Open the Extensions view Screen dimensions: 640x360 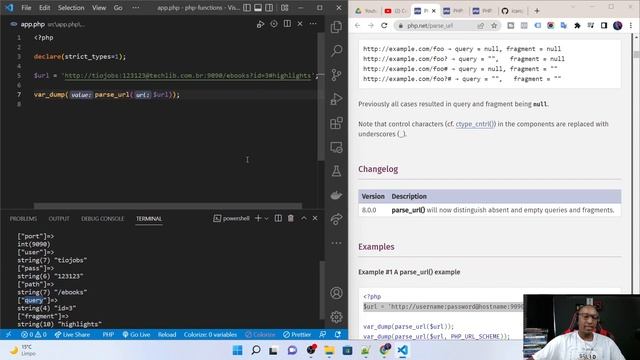tap(336, 123)
